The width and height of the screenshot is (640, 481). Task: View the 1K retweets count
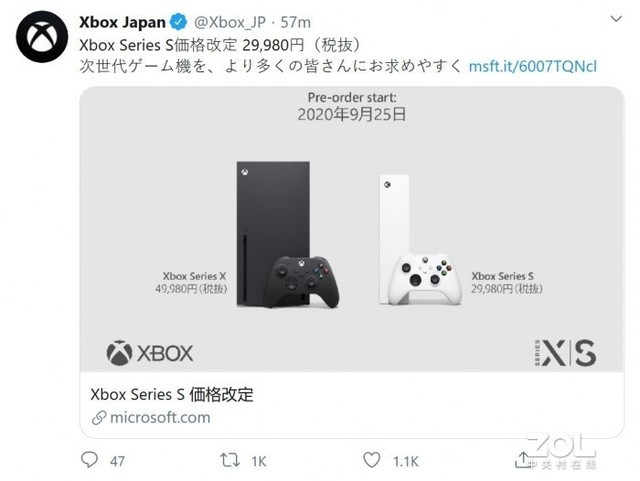(x=259, y=461)
